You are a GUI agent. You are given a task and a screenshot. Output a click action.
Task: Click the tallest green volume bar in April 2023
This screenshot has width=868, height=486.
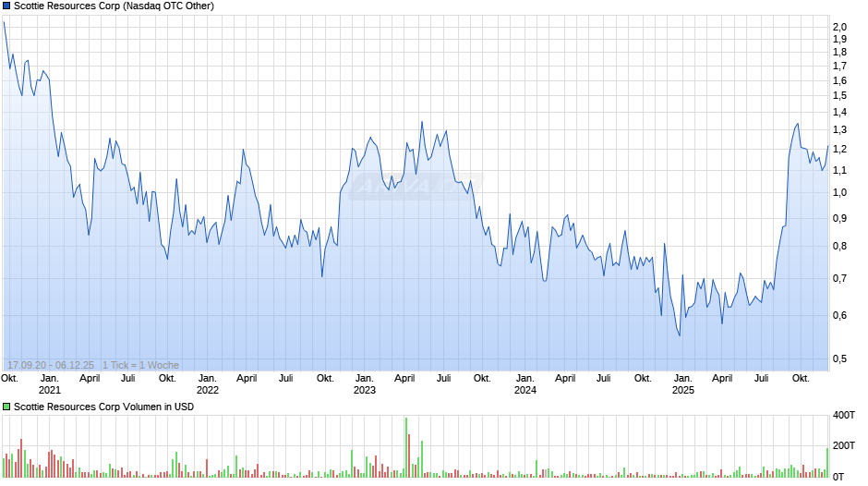[x=405, y=447]
